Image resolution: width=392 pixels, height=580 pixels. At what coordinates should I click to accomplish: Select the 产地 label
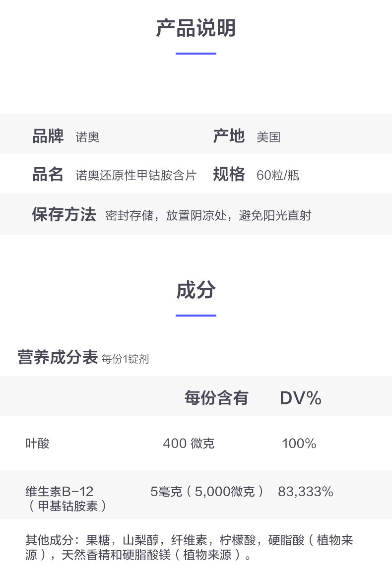[229, 136]
